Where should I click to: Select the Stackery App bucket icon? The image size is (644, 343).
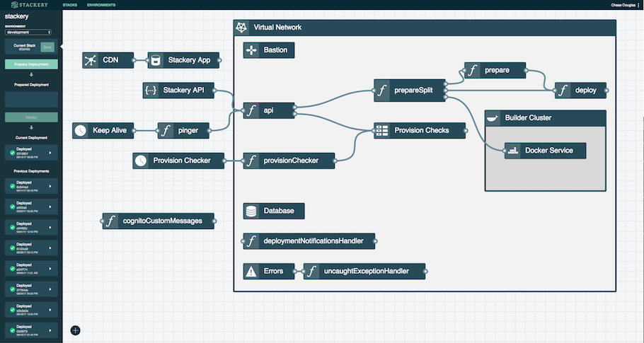pyautogui.click(x=156, y=60)
